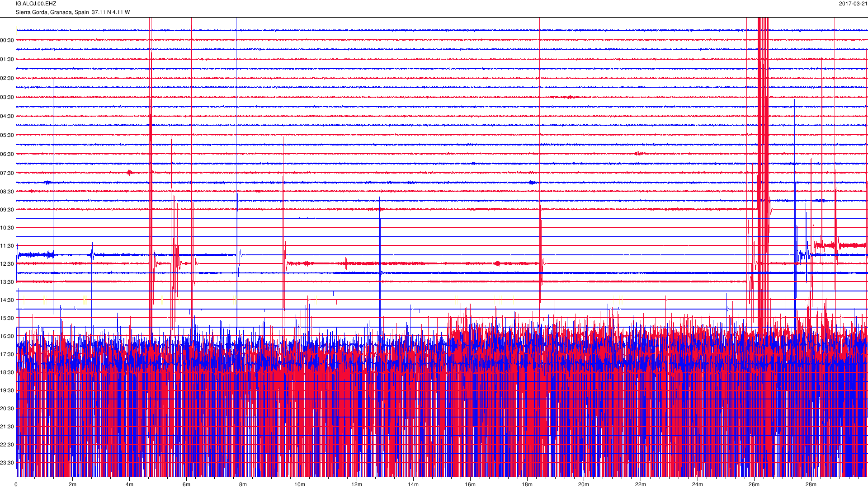Viewport: 868px width, 488px height.
Task: Select the 07:30 time label
Action: tap(7, 173)
